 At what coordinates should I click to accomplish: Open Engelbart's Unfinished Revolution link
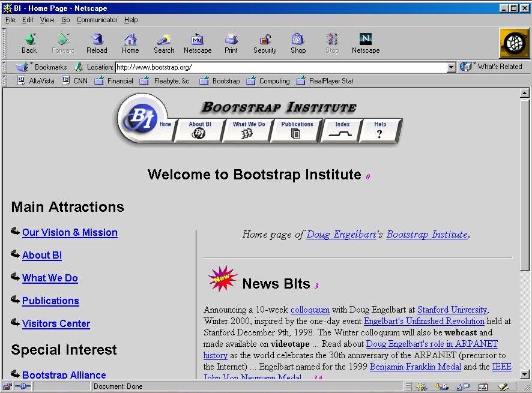click(x=424, y=321)
